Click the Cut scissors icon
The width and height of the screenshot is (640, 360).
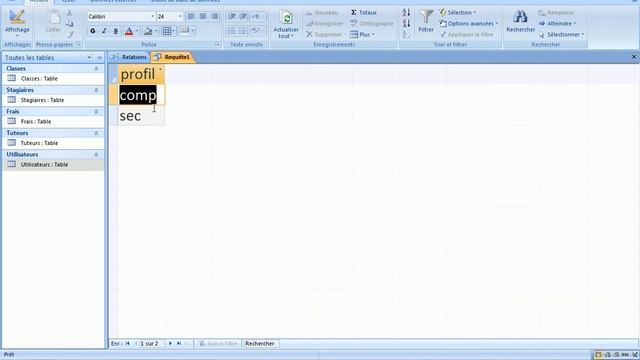[70, 13]
